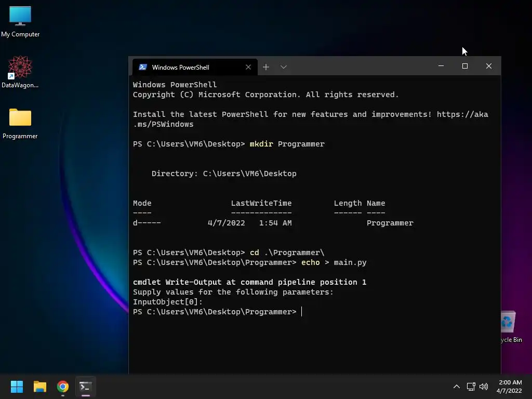
Task: Minimize the PowerShell window
Action: pyautogui.click(x=441, y=66)
